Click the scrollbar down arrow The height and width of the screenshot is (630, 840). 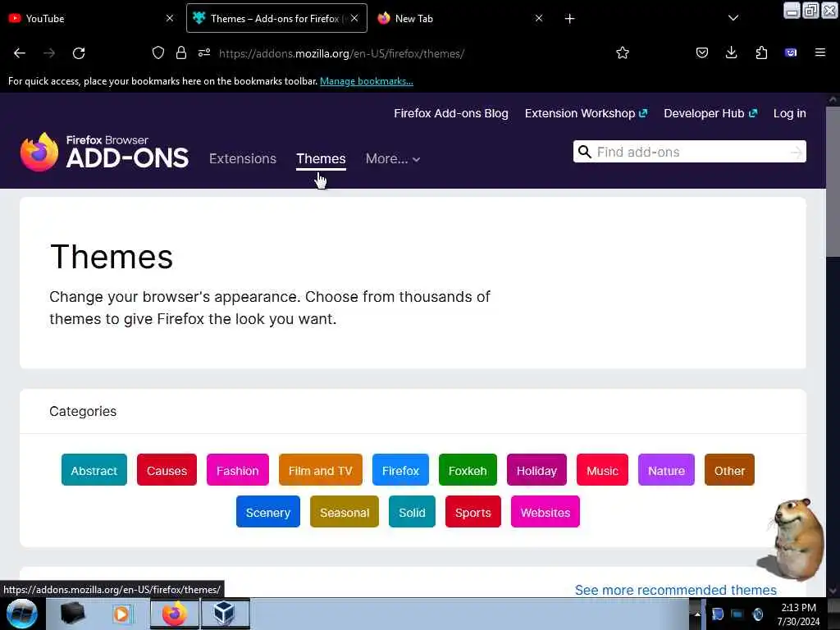833,591
